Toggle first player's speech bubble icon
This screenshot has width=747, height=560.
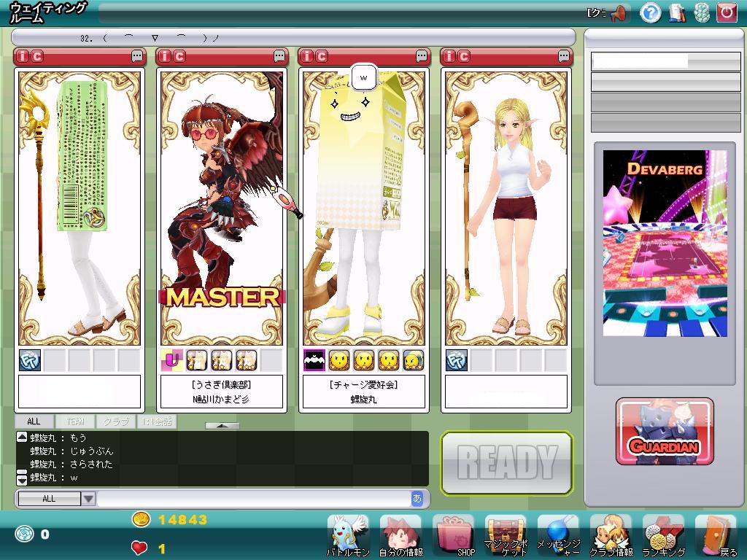click(x=137, y=56)
